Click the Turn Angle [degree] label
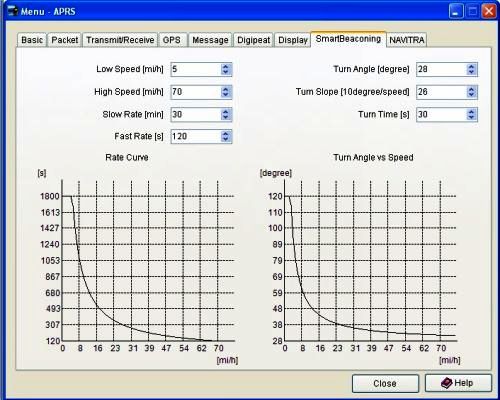The image size is (500, 400). tap(371, 69)
